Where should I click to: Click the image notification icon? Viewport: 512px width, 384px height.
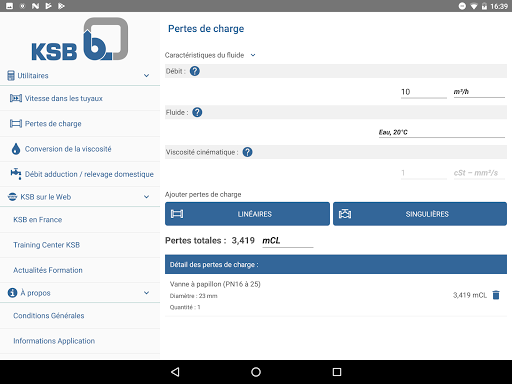pos(9,6)
